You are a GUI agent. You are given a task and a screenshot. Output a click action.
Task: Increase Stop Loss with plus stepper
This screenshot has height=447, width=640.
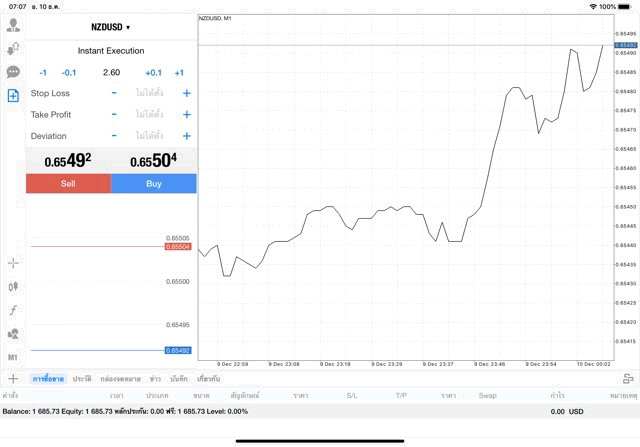click(186, 93)
